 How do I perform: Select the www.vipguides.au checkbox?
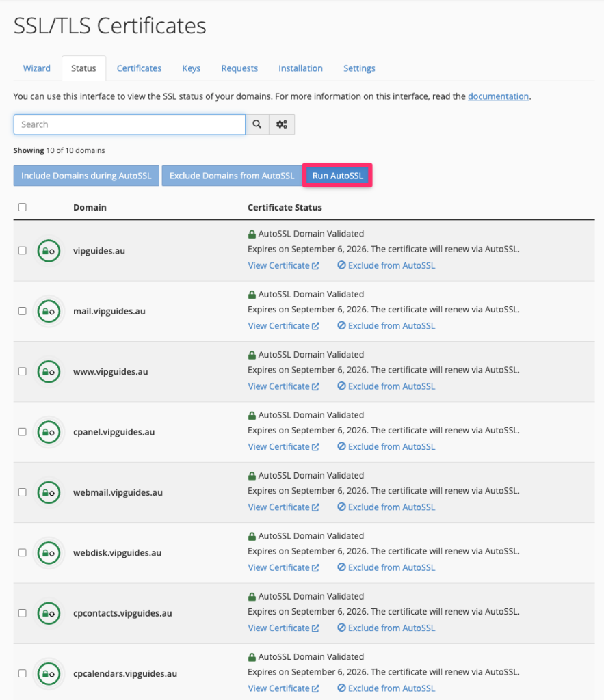click(x=23, y=371)
